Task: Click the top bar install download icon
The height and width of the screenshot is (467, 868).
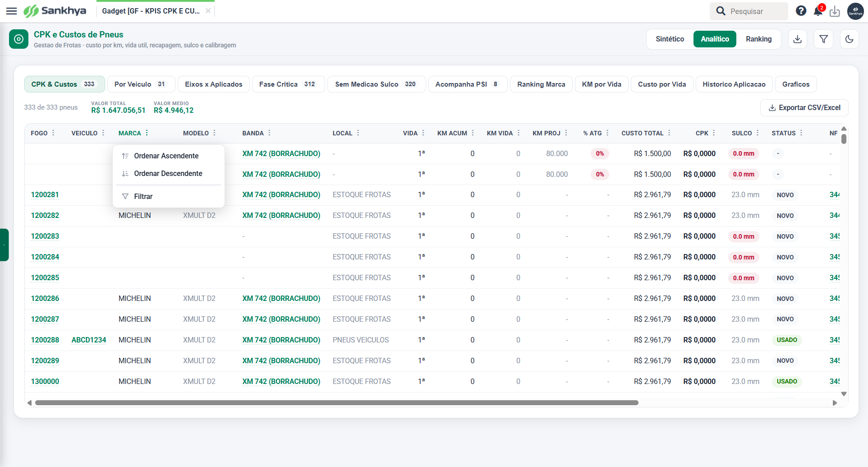Action: coord(835,11)
